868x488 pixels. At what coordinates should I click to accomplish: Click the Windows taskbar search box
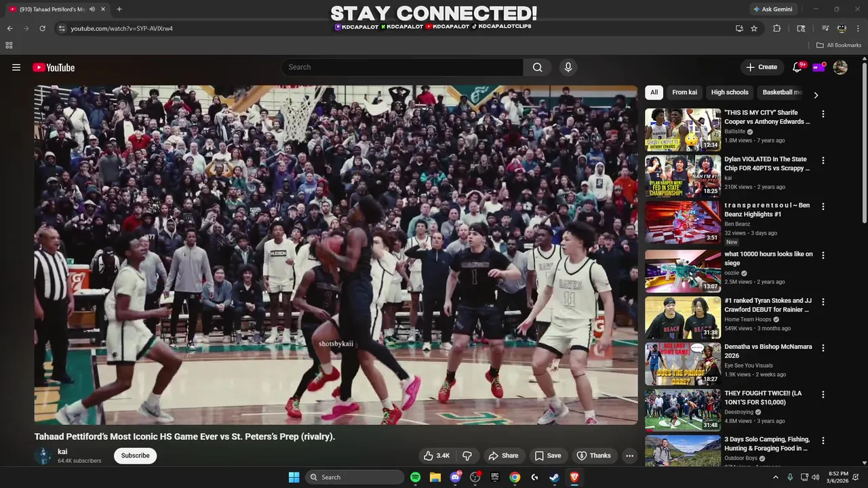tap(355, 477)
